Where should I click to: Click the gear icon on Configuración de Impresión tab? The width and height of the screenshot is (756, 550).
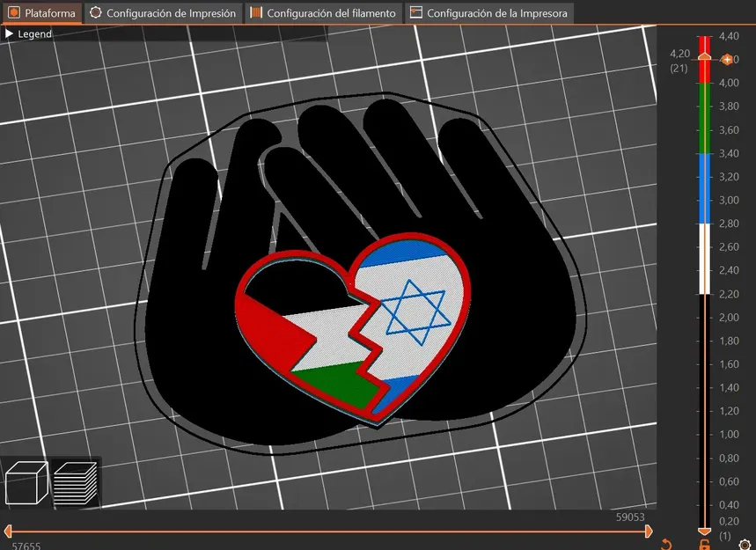(x=95, y=13)
